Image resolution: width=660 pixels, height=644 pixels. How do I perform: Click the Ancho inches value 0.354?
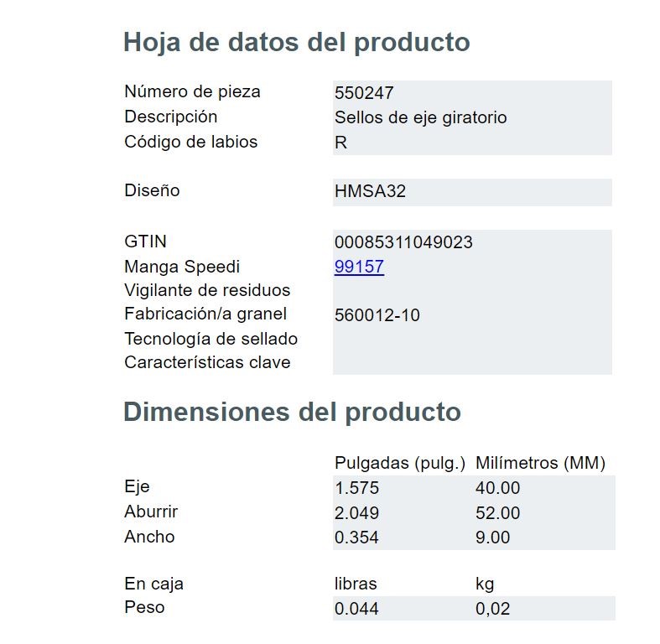click(x=356, y=538)
